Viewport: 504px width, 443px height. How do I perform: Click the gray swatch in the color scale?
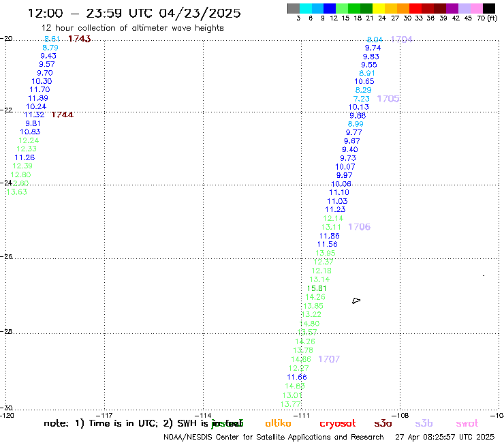tap(294, 8)
